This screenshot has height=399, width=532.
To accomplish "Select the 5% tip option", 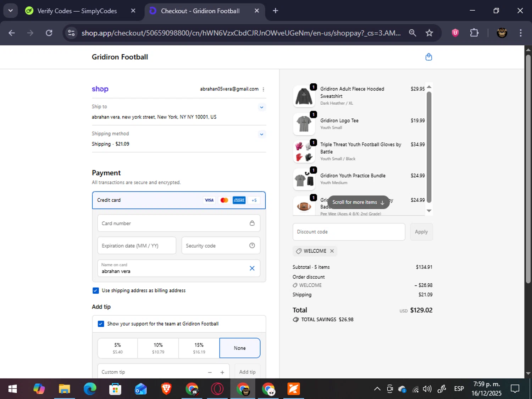I will 118,348.
